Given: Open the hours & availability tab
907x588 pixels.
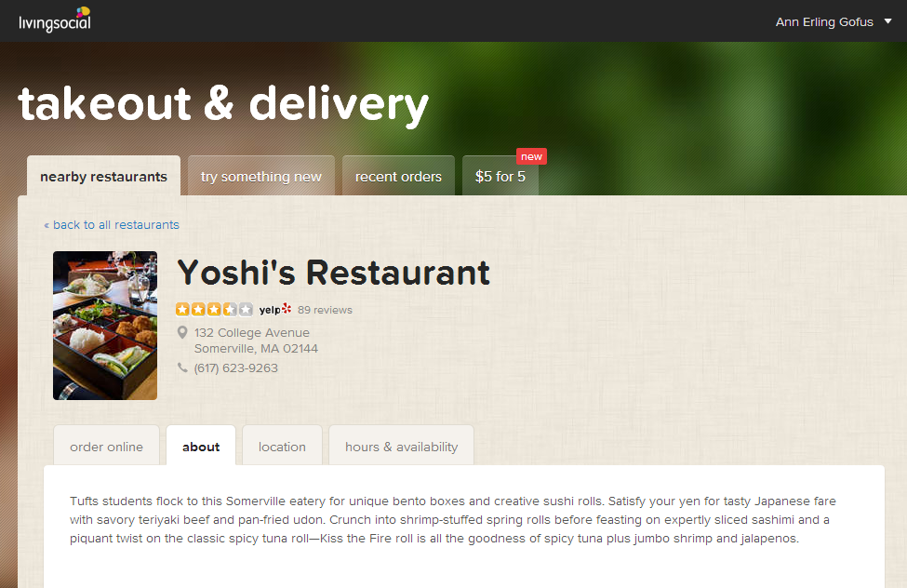Looking at the screenshot, I should point(402,447).
